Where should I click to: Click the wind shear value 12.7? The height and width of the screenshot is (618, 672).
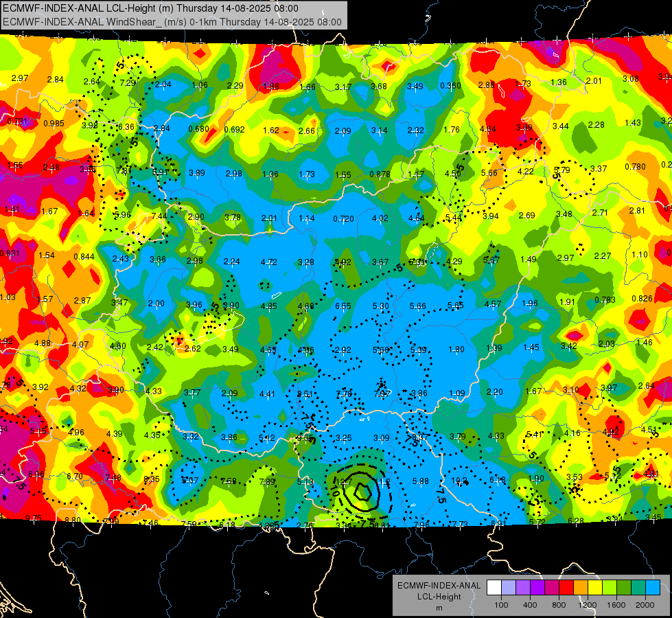click(345, 482)
